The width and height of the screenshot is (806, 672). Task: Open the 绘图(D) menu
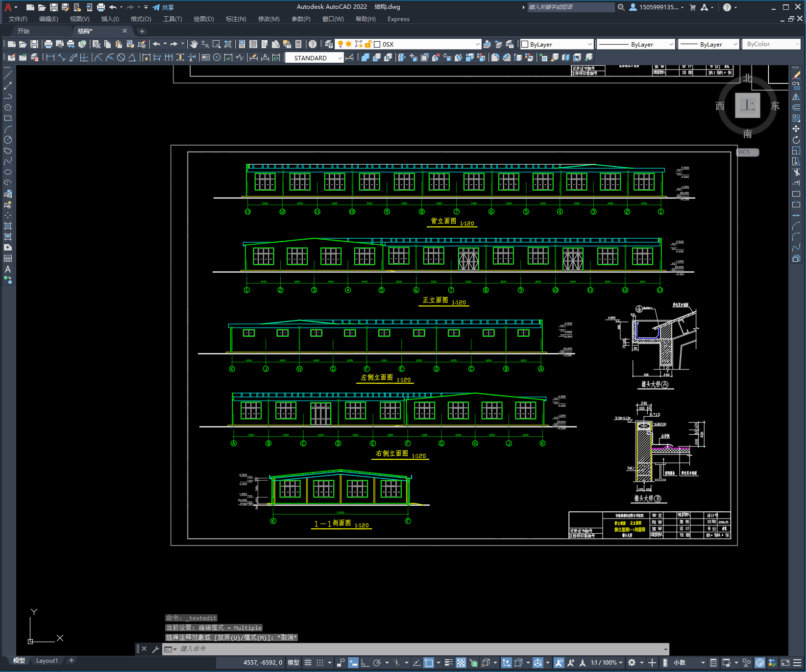coord(204,19)
